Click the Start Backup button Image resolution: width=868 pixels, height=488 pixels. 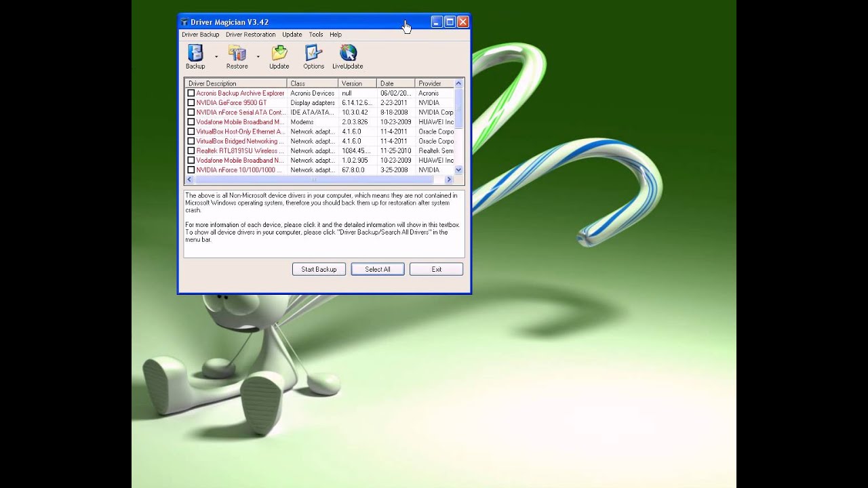click(x=319, y=269)
